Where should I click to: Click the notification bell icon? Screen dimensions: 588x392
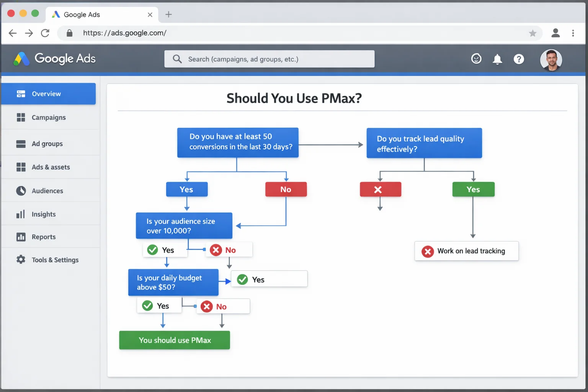(x=497, y=59)
